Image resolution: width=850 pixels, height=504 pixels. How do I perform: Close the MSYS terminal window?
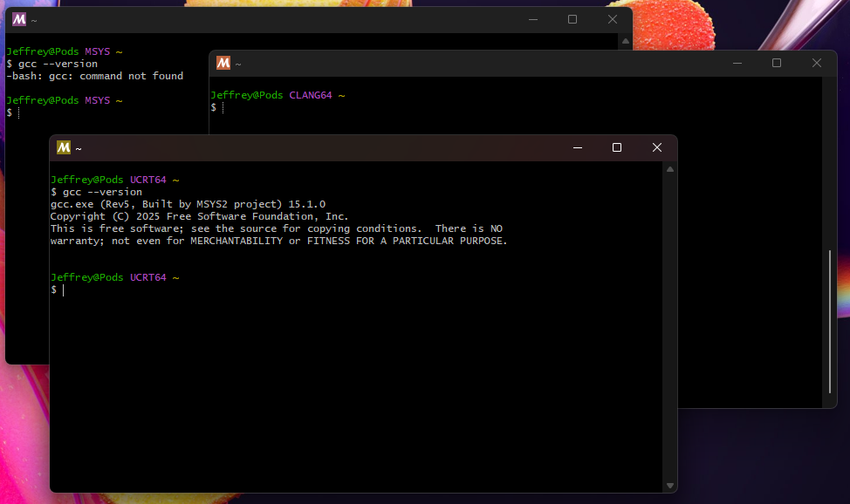(x=613, y=19)
